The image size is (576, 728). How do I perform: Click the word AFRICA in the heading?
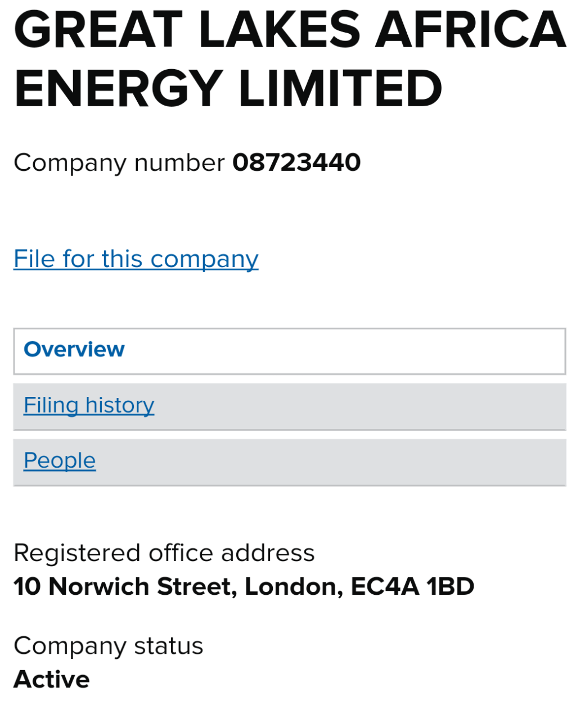pos(470,30)
